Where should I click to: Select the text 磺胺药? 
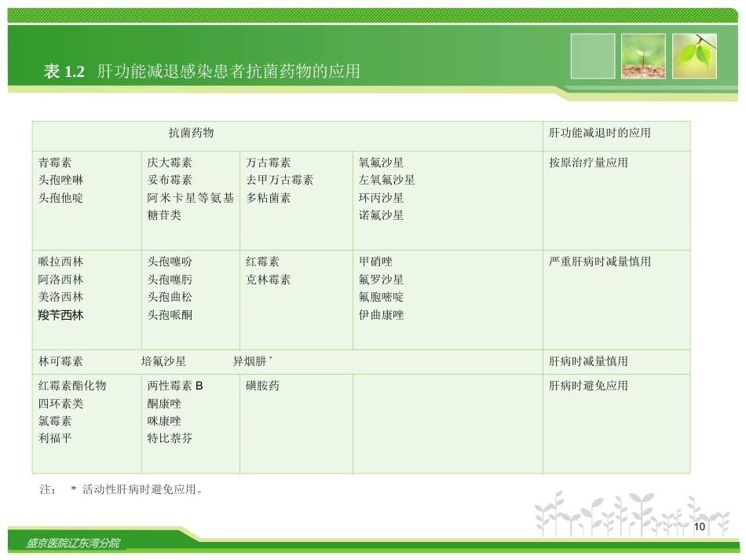point(262,386)
